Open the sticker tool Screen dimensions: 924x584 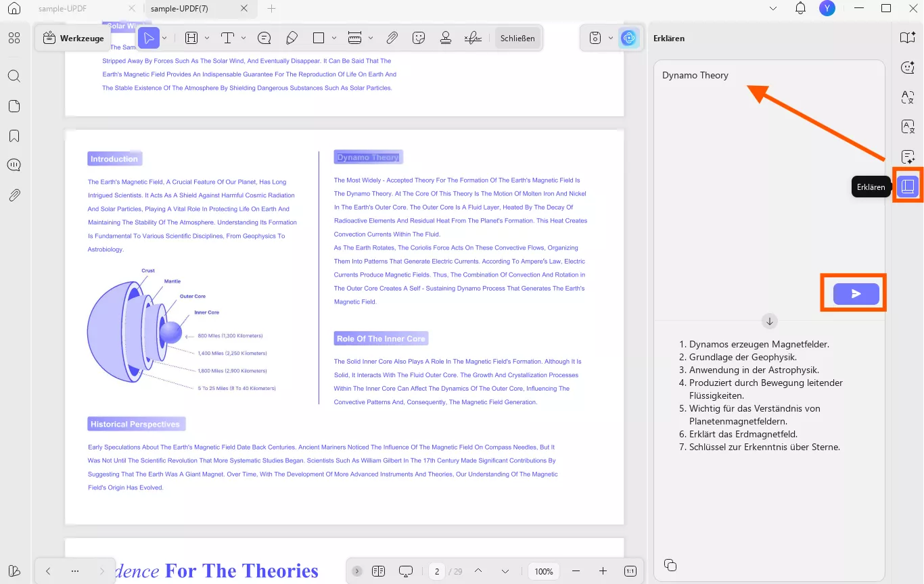pos(419,39)
